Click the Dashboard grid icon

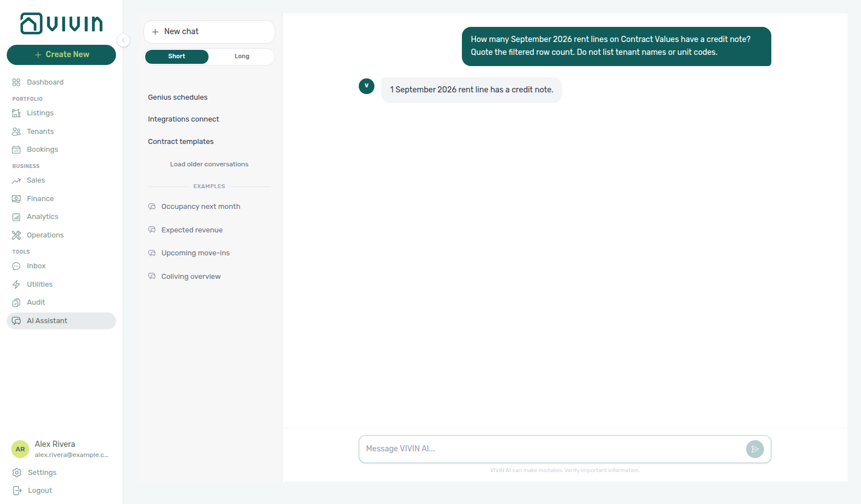[x=16, y=82]
